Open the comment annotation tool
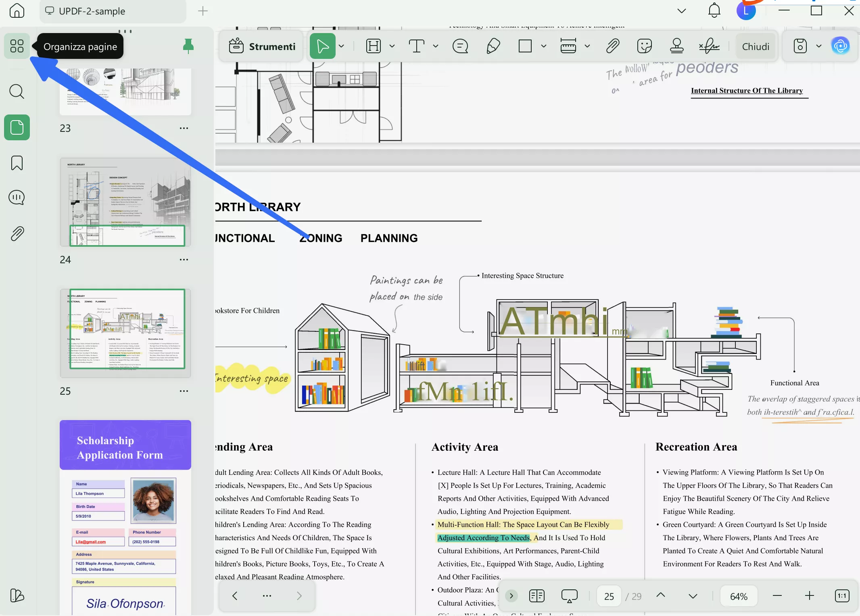This screenshot has width=860, height=616. coord(460,46)
